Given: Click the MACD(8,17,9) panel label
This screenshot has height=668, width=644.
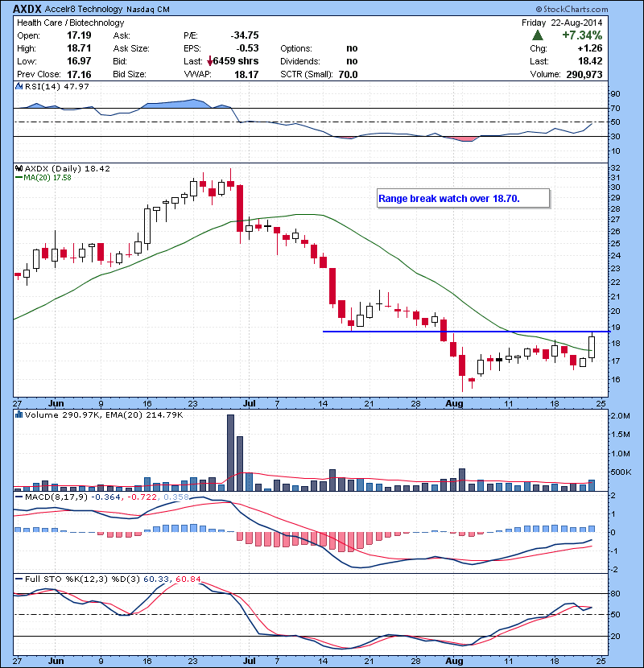Looking at the screenshot, I should pos(56,497).
